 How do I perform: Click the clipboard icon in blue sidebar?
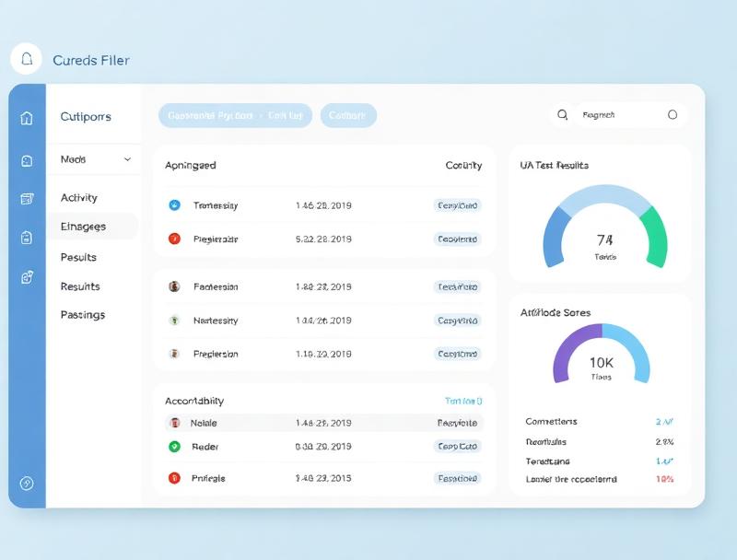pyautogui.click(x=27, y=238)
